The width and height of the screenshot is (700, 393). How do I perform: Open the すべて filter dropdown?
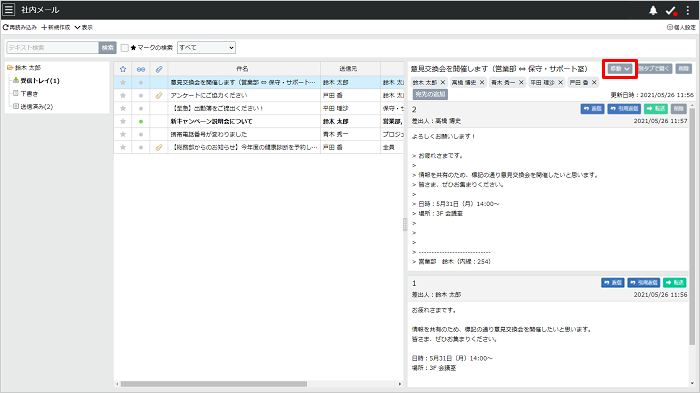click(x=206, y=47)
